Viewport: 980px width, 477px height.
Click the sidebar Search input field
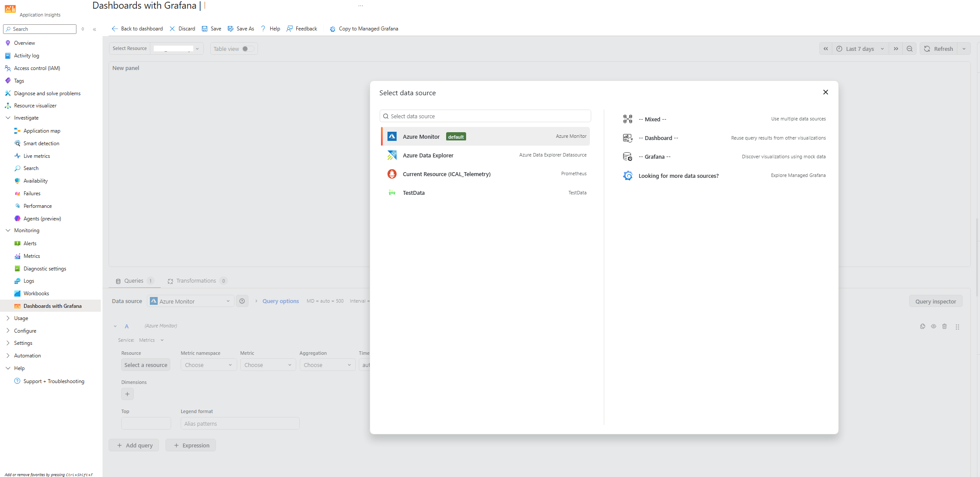pyautogui.click(x=40, y=29)
